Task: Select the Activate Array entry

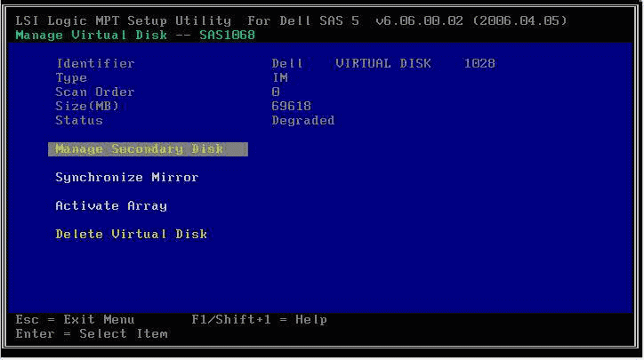Action: click(111, 205)
